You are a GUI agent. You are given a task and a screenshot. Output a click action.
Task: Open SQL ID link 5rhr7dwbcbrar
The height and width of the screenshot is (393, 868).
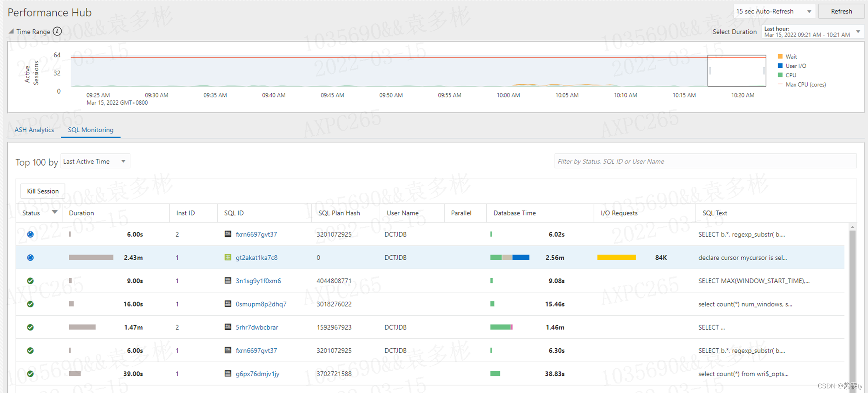tap(257, 327)
